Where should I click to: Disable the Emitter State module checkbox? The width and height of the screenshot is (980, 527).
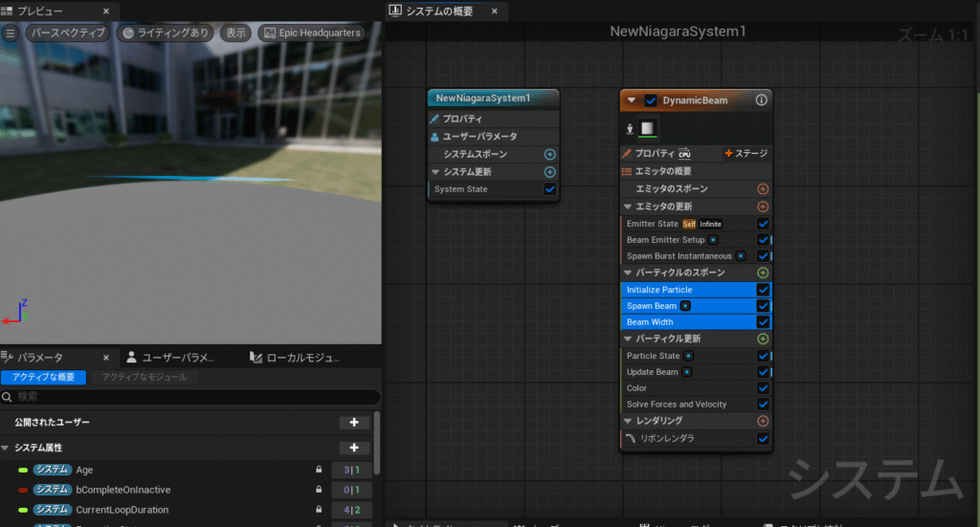(x=763, y=224)
